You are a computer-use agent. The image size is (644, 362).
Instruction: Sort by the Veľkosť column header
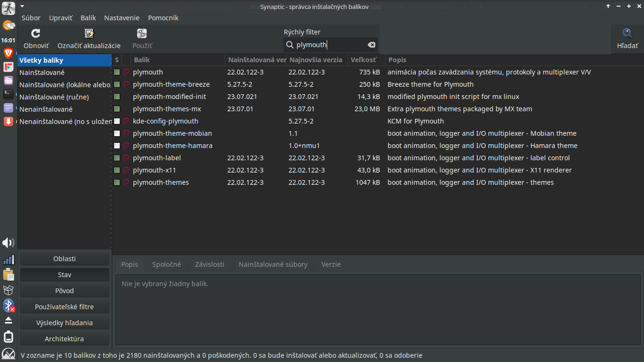(366, 60)
